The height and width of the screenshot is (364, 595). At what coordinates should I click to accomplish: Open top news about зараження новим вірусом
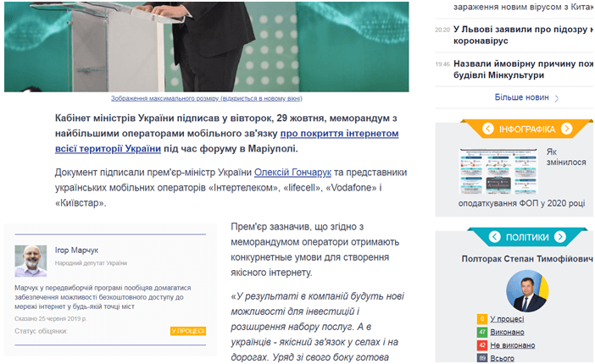click(523, 7)
